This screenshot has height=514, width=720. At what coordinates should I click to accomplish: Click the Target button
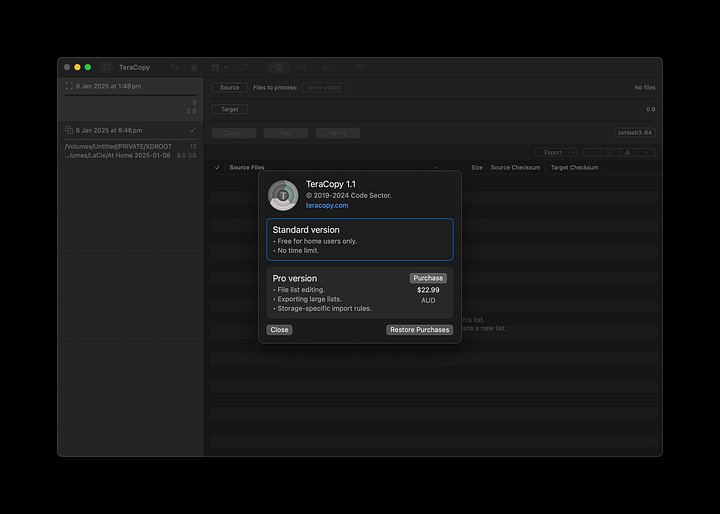[x=230, y=109]
